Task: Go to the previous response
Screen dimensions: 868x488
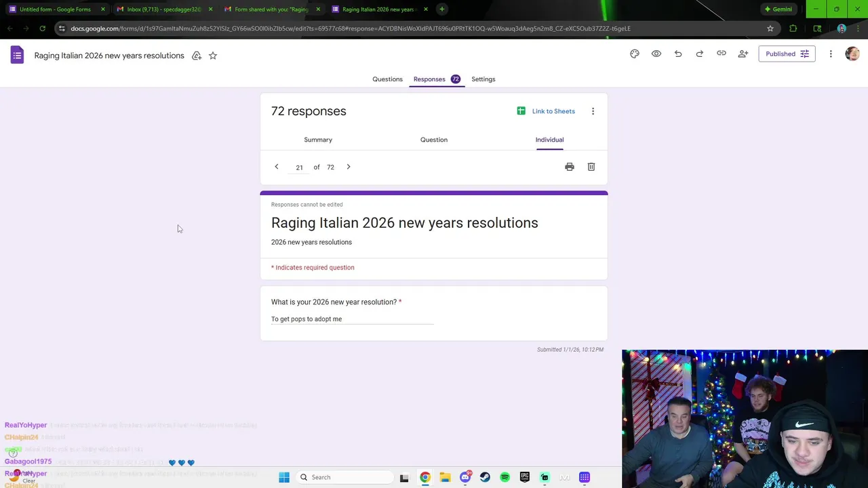Action: pos(277,167)
